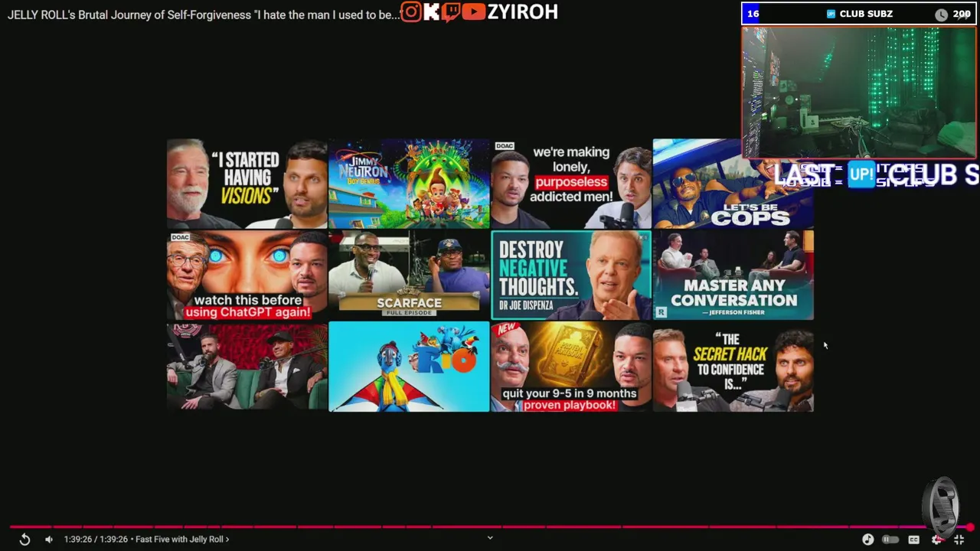Open the video settings gear
The height and width of the screenshot is (551, 980).
coord(937,540)
